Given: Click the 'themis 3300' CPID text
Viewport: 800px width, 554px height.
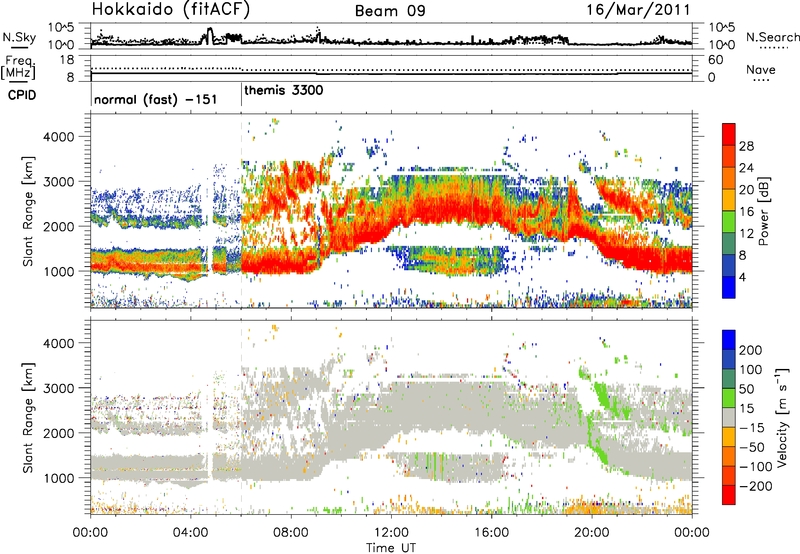Looking at the screenshot, I should tap(284, 90).
